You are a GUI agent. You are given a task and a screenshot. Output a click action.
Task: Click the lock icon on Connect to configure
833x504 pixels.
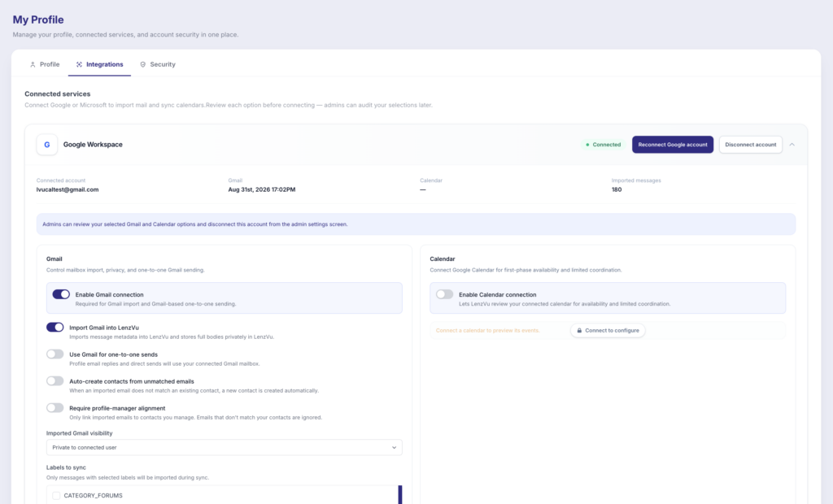579,330
